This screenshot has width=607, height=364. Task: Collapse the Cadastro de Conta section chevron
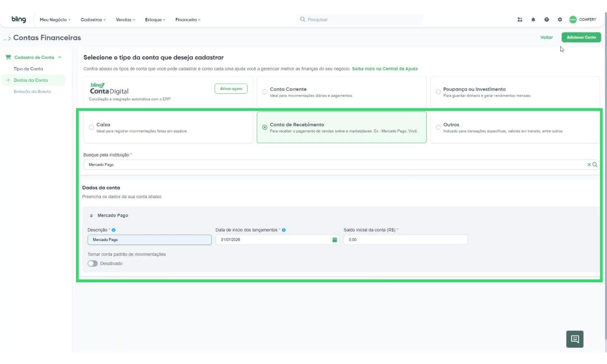(x=60, y=57)
